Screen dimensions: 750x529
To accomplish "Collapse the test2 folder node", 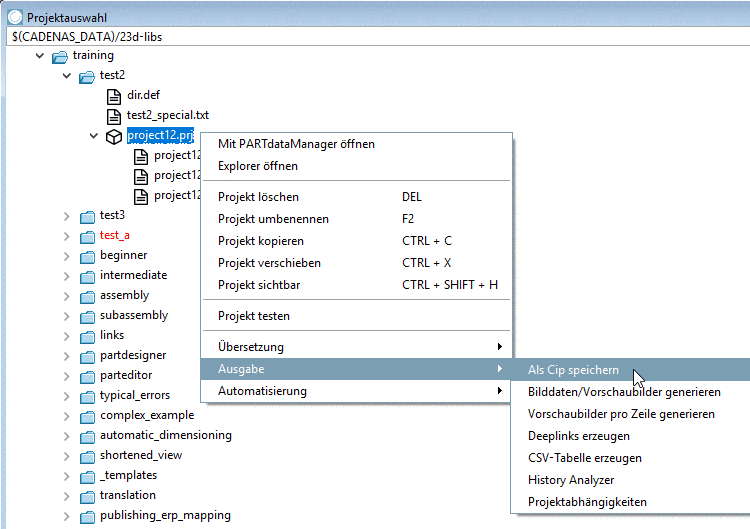I will 66,76.
